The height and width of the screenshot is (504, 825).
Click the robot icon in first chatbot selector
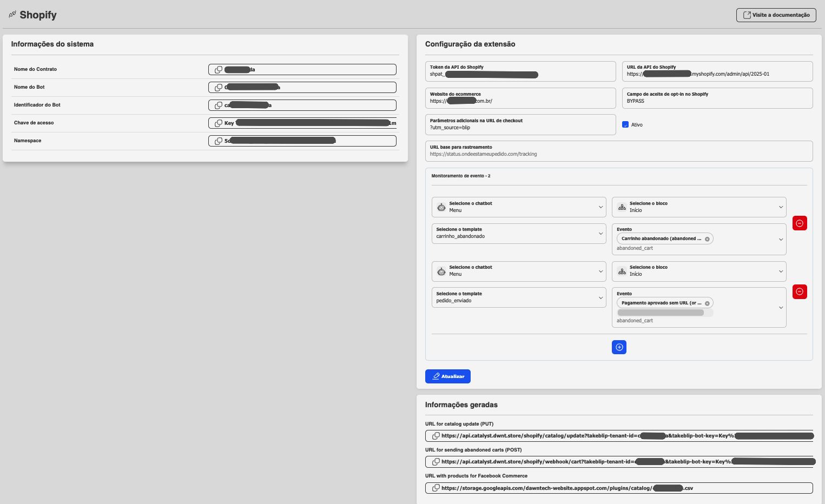441,207
